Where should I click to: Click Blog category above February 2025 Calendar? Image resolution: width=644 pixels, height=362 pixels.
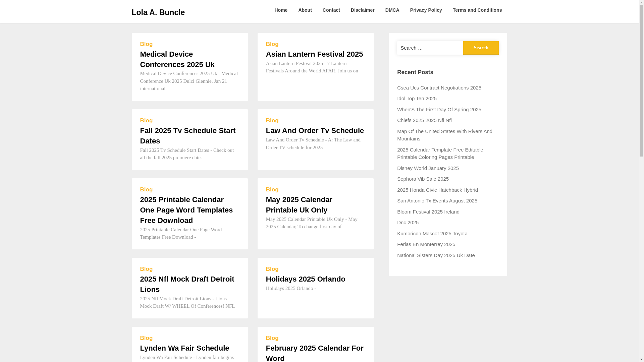point(272,338)
